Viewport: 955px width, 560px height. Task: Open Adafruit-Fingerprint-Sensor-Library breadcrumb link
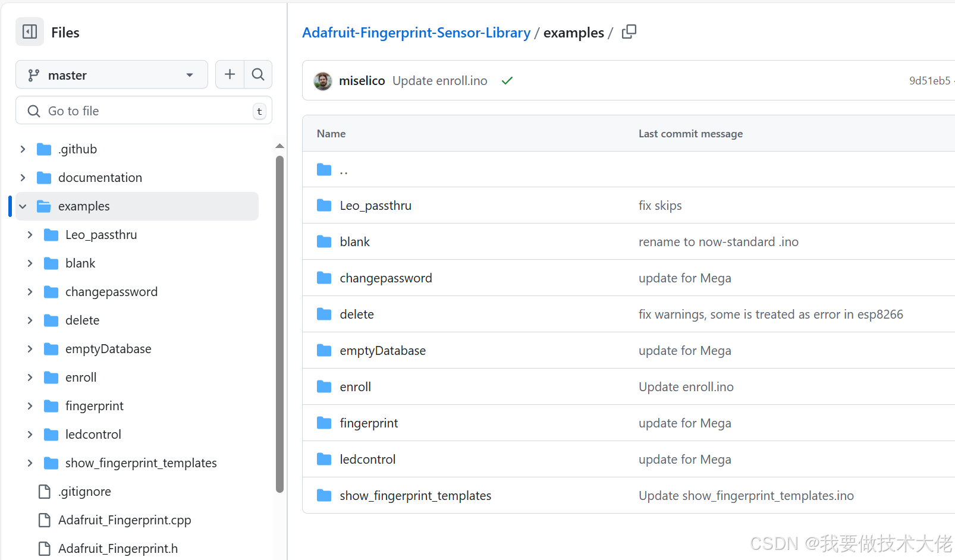tap(416, 33)
